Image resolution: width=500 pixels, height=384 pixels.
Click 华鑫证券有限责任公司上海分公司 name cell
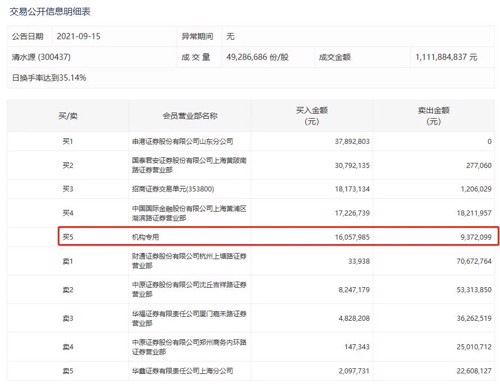tap(182, 371)
